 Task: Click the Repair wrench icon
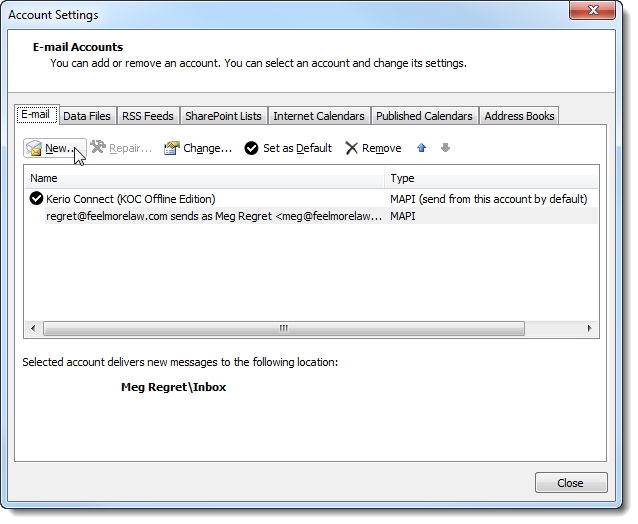[x=98, y=147]
